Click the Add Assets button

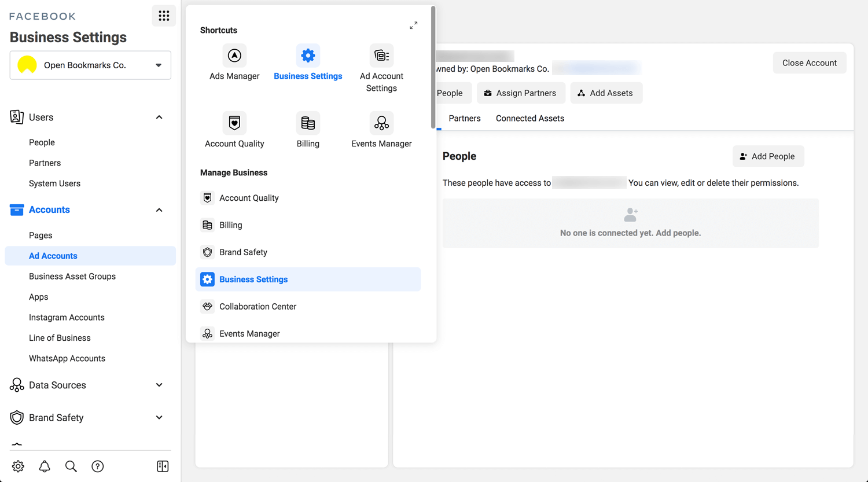pyautogui.click(x=606, y=93)
